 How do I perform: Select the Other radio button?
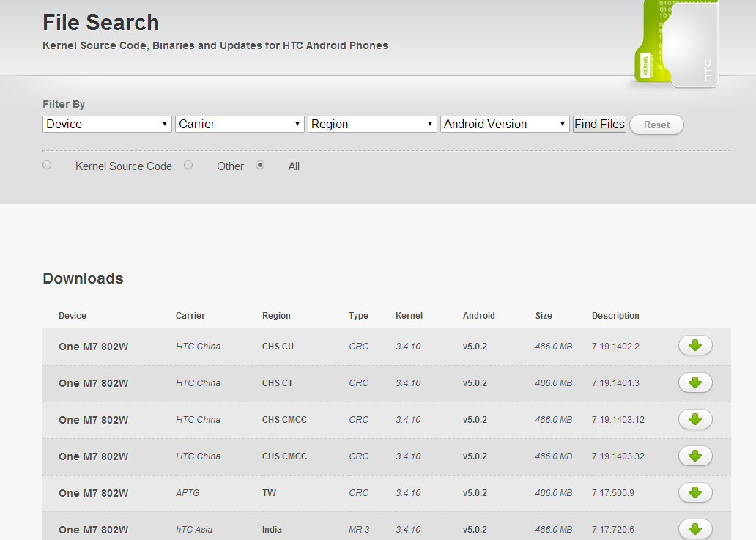tap(188, 166)
